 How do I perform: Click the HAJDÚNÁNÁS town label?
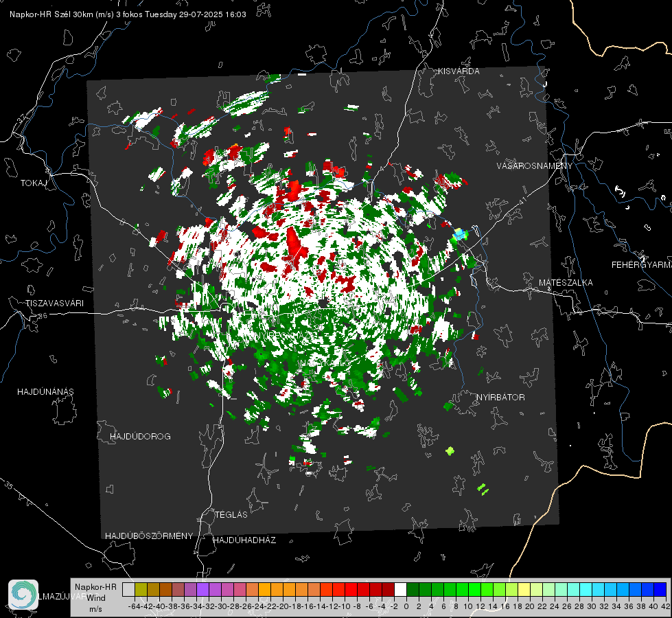coord(45,392)
